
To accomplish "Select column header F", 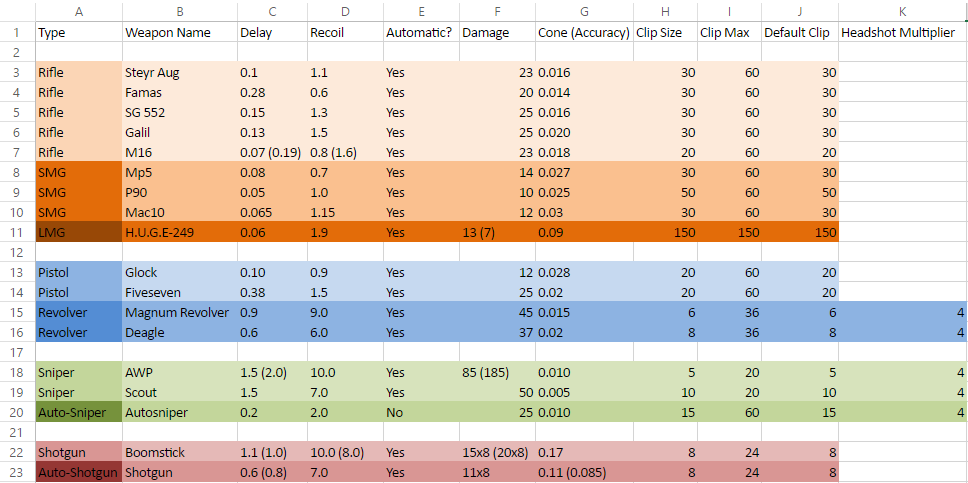I will (498, 11).
